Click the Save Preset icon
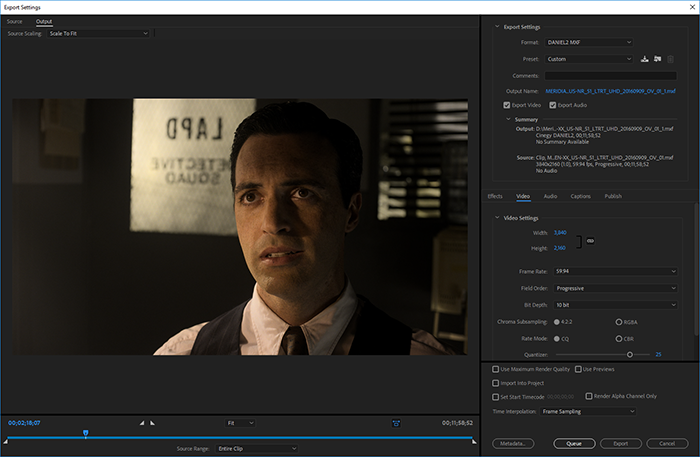 (x=645, y=59)
